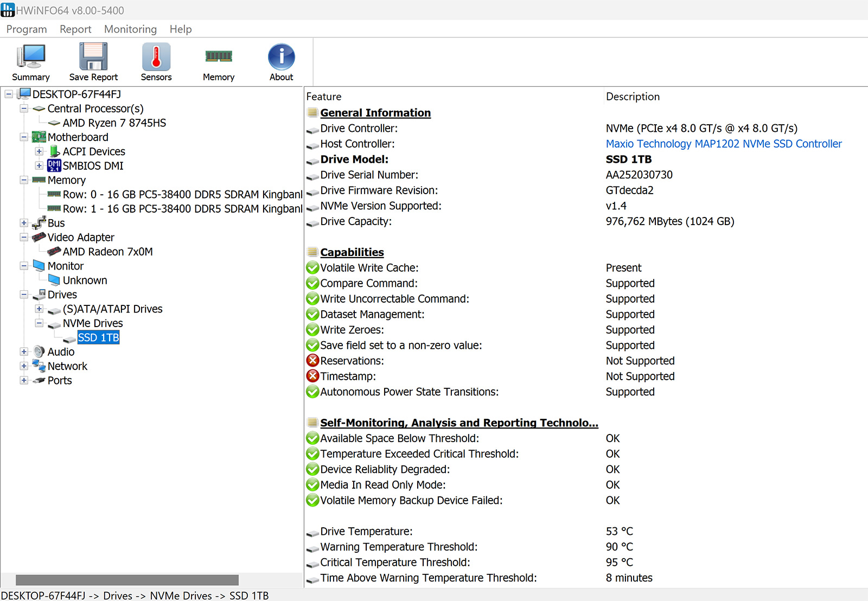Collapse the NVMe Drives node
The image size is (868, 601).
tap(39, 323)
